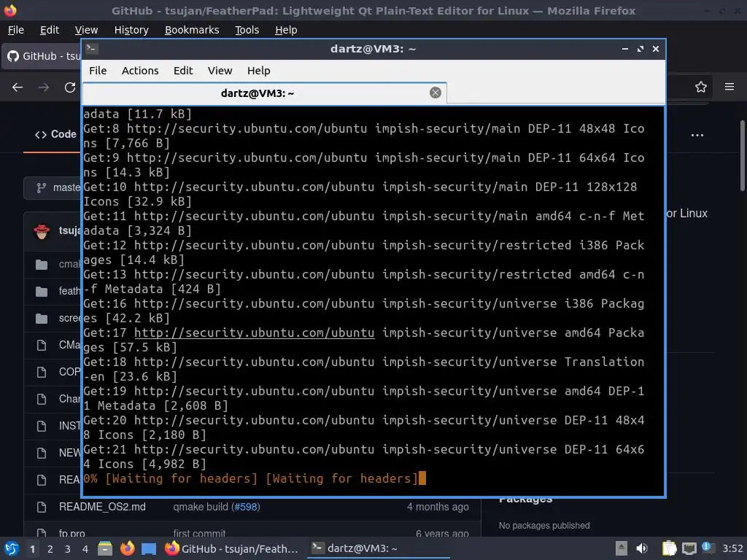This screenshot has height=560, width=747.
Task: Open the Firefox Bookmarks menu
Action: click(192, 30)
